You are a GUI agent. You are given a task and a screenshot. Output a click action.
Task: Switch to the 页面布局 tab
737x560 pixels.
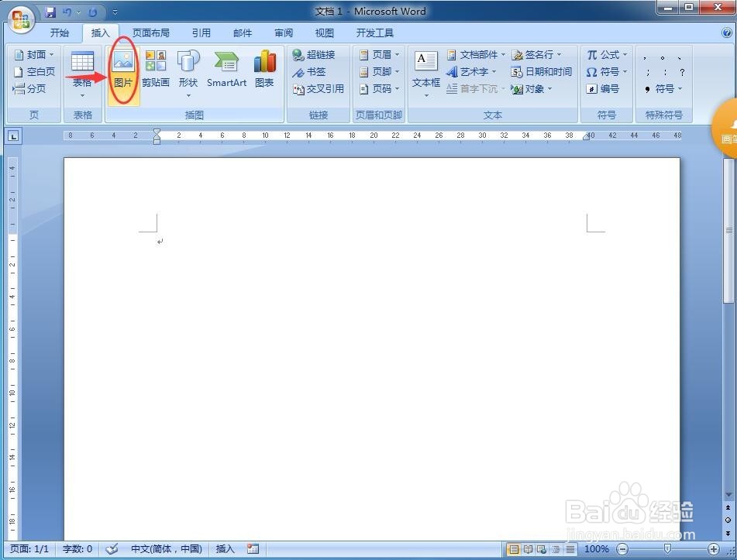click(x=150, y=33)
